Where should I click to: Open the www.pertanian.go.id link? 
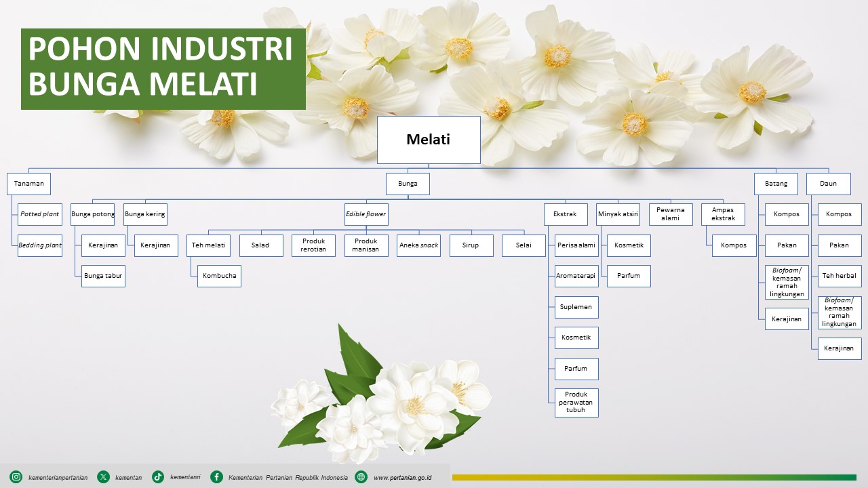point(402,478)
